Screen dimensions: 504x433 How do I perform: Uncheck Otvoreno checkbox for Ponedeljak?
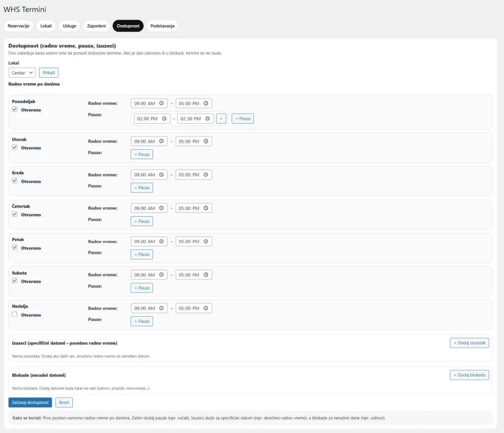[15, 110]
